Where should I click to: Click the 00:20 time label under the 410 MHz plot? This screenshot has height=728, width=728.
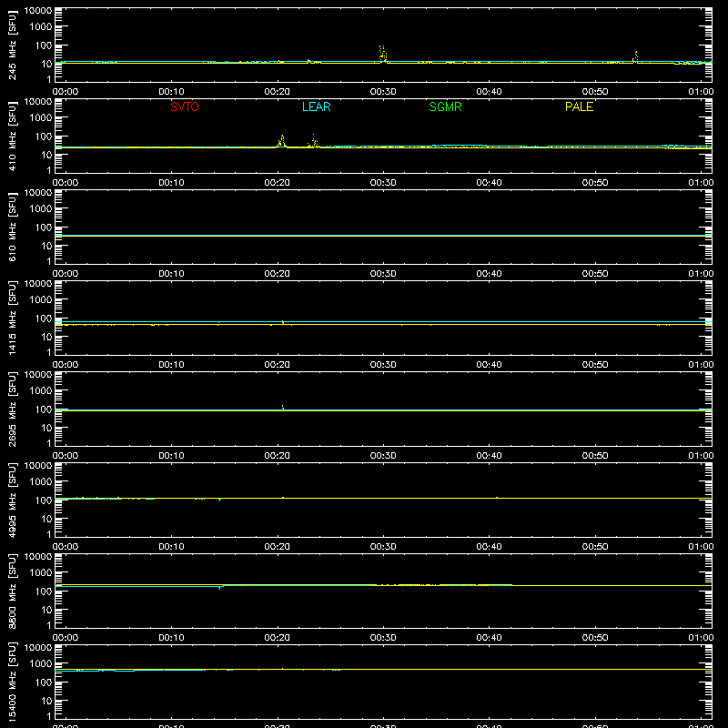click(x=278, y=183)
